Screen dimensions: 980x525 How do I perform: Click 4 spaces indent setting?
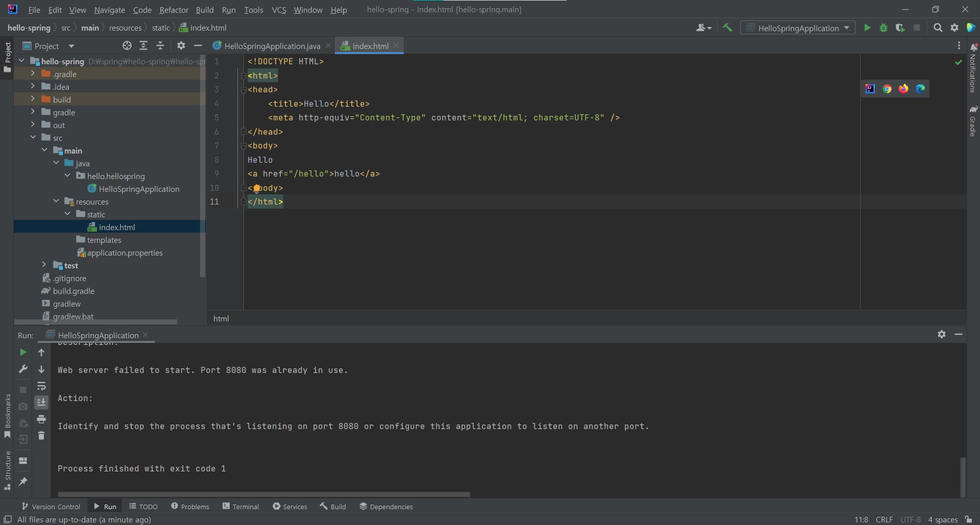(x=943, y=519)
